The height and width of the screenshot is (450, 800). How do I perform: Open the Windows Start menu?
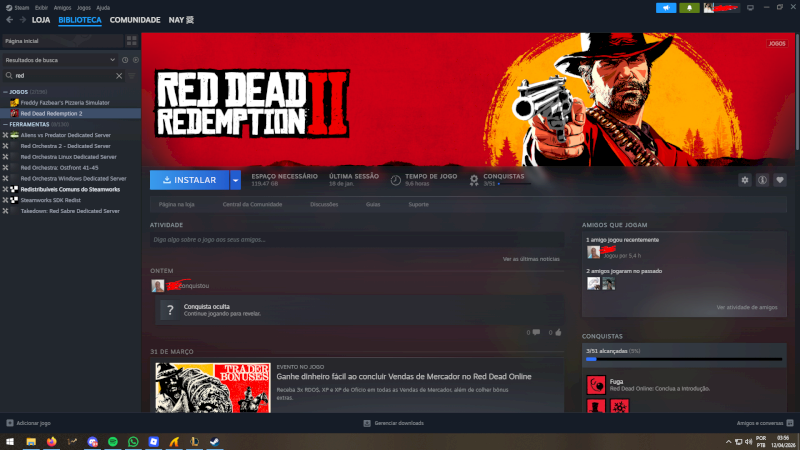coord(10,441)
